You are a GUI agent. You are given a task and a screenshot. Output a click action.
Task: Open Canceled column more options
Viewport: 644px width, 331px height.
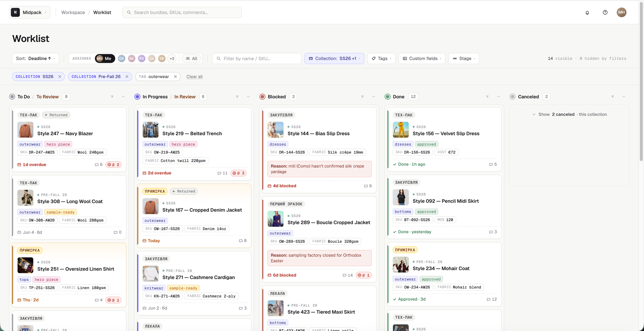[x=624, y=97]
